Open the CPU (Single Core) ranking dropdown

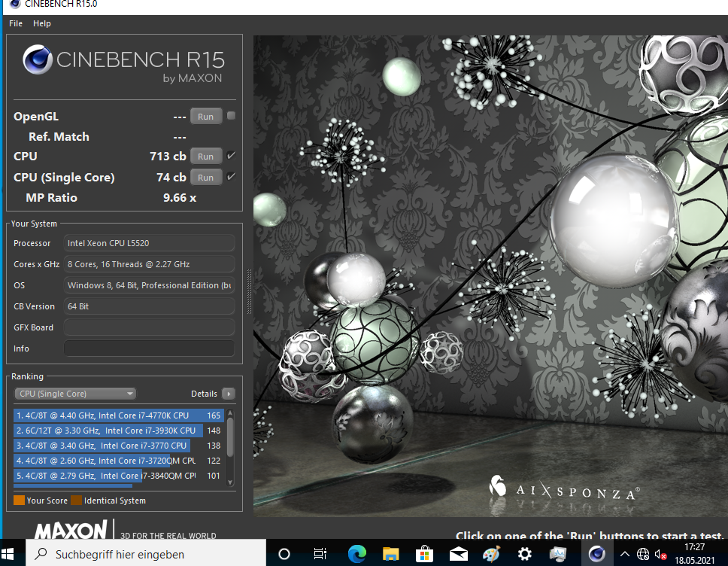click(75, 394)
